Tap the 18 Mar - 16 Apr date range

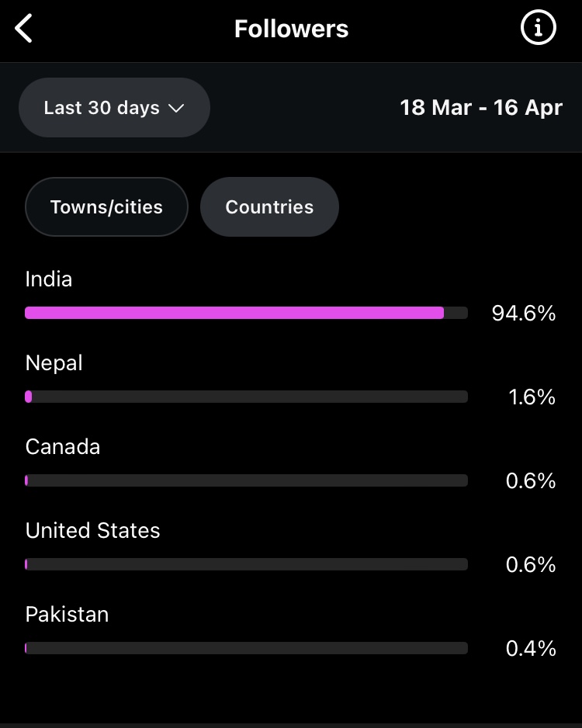(x=481, y=108)
